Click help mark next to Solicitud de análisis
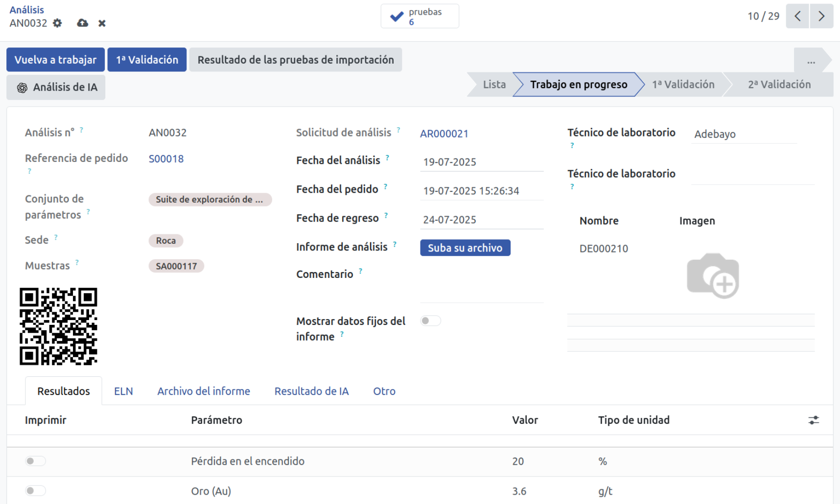The image size is (840, 504). pyautogui.click(x=398, y=130)
